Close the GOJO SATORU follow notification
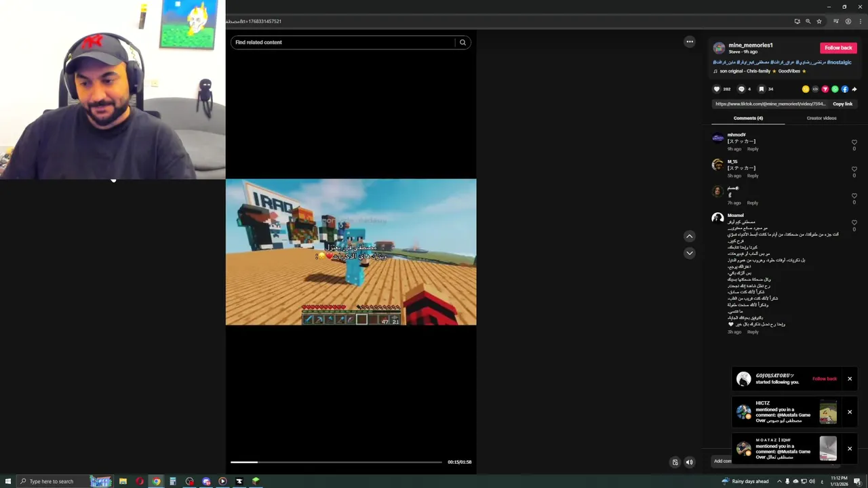The image size is (868, 488). (849, 379)
